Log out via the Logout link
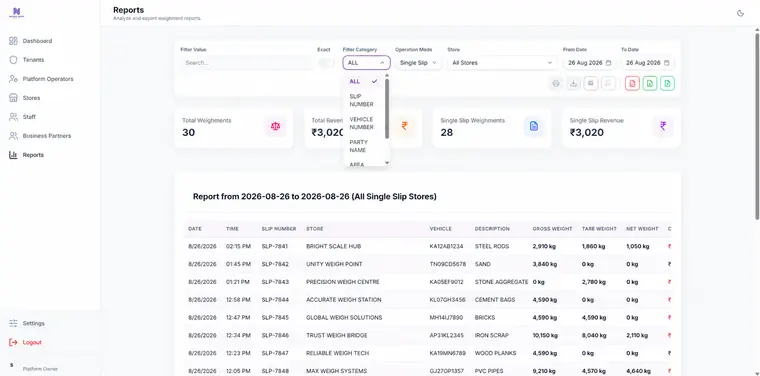Screen dimensions: 760x376 32,342
